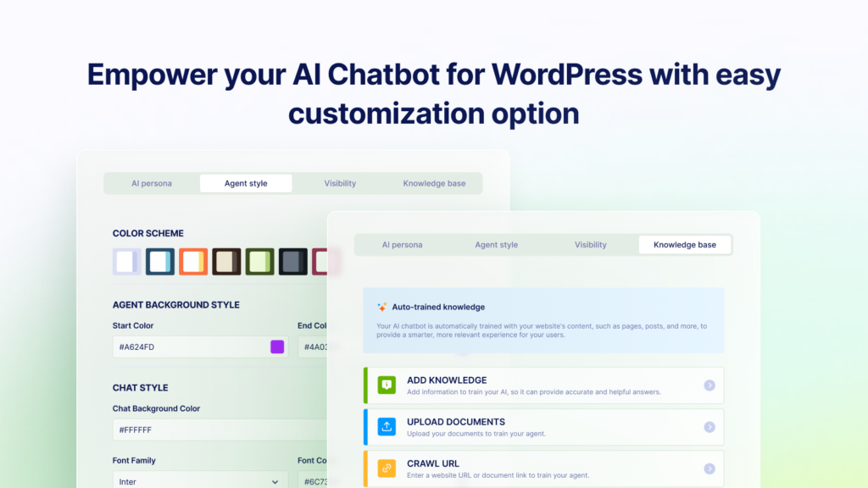868x488 pixels.
Task: Select Agent style tab in back panel
Action: tap(246, 183)
